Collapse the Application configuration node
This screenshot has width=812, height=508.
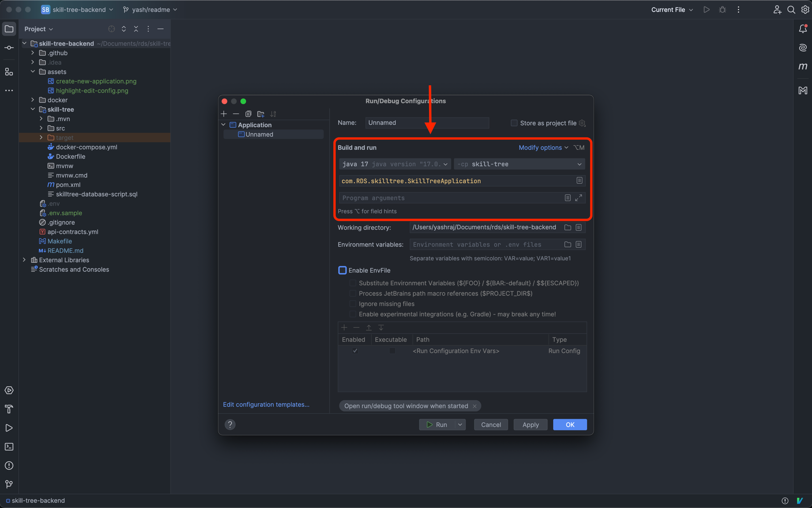223,125
